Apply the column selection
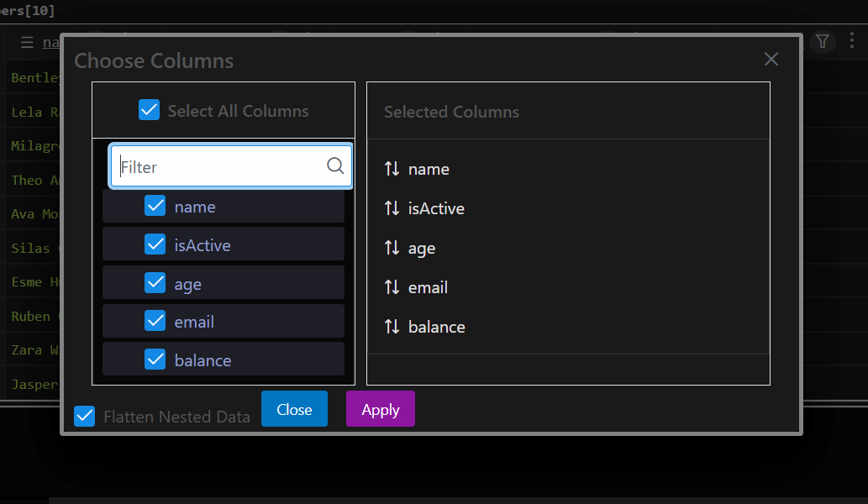The image size is (868, 504). [380, 409]
